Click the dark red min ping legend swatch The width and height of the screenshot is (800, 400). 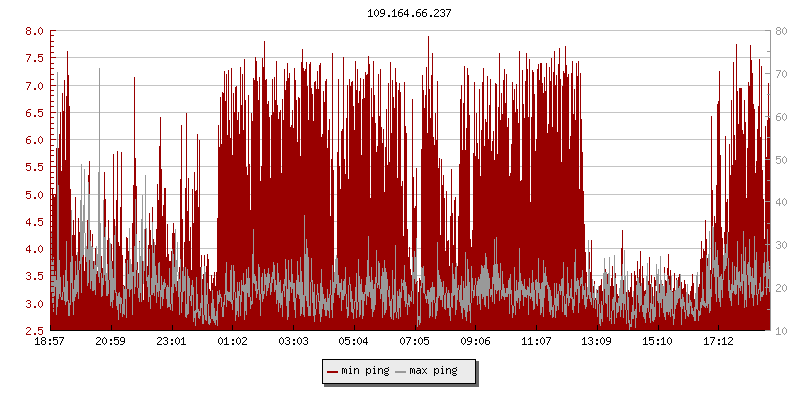pos(332,371)
